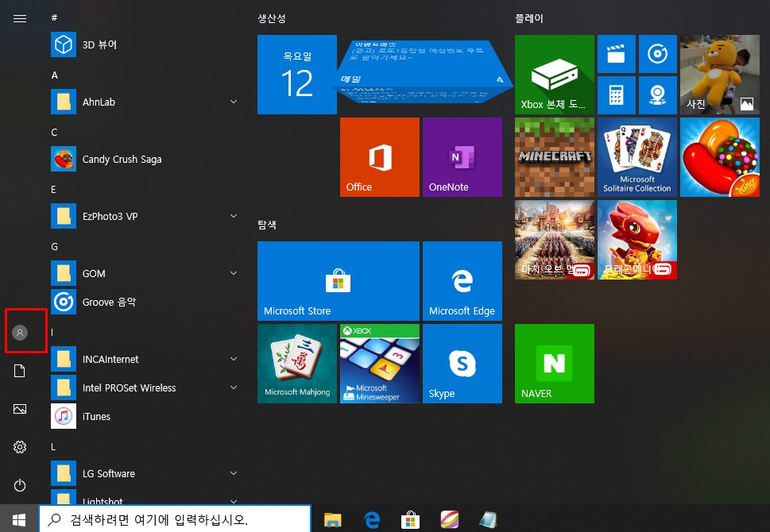This screenshot has height=532, width=770.
Task: Open the colorful striped taskbar app
Action: click(449, 520)
